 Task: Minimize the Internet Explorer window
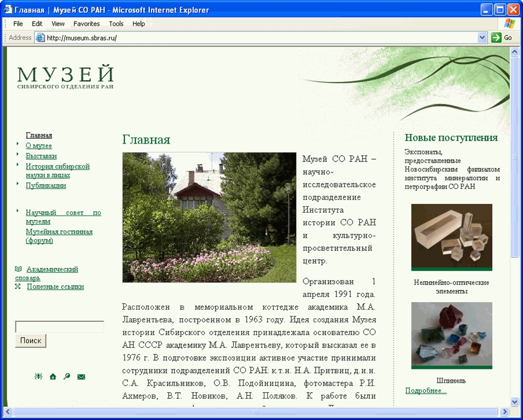pyautogui.click(x=486, y=10)
